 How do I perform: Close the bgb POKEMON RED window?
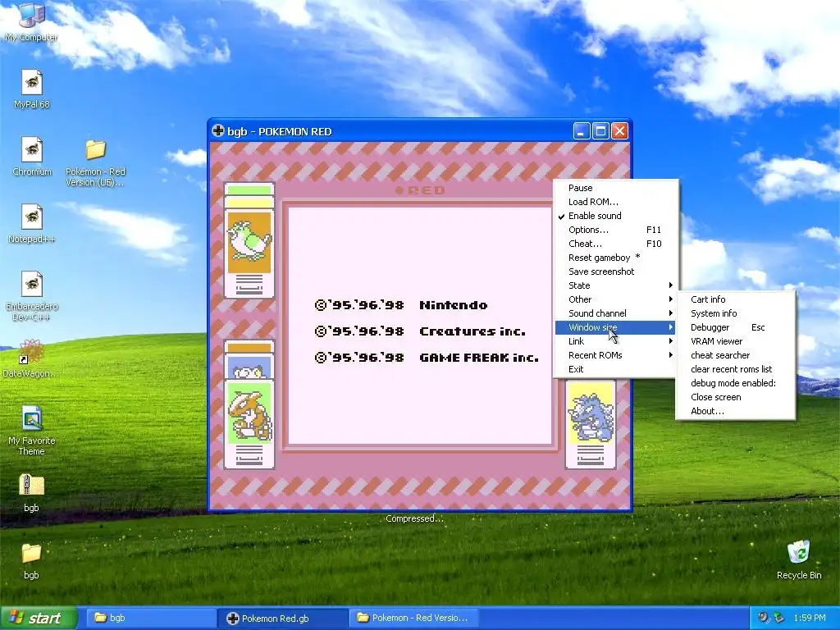[x=620, y=130]
